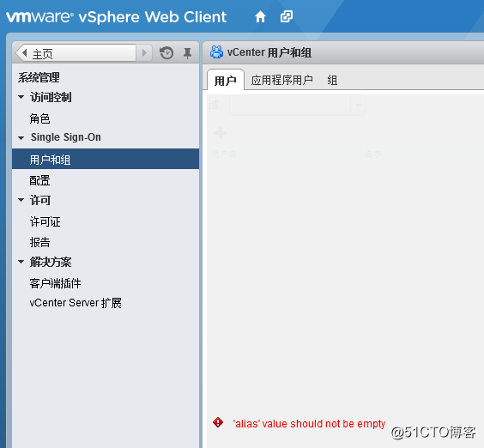This screenshot has height=448, width=484.
Task: Switch to the 组 tab
Action: (332, 81)
